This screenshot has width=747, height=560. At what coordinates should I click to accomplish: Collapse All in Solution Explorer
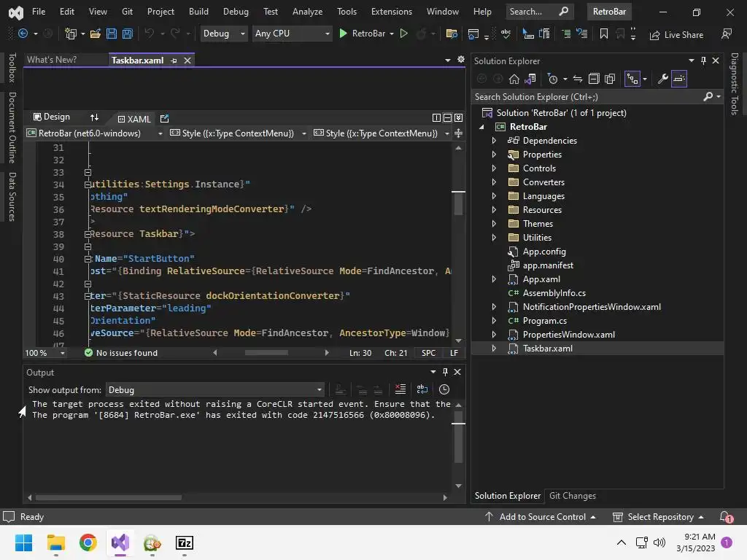tap(594, 79)
